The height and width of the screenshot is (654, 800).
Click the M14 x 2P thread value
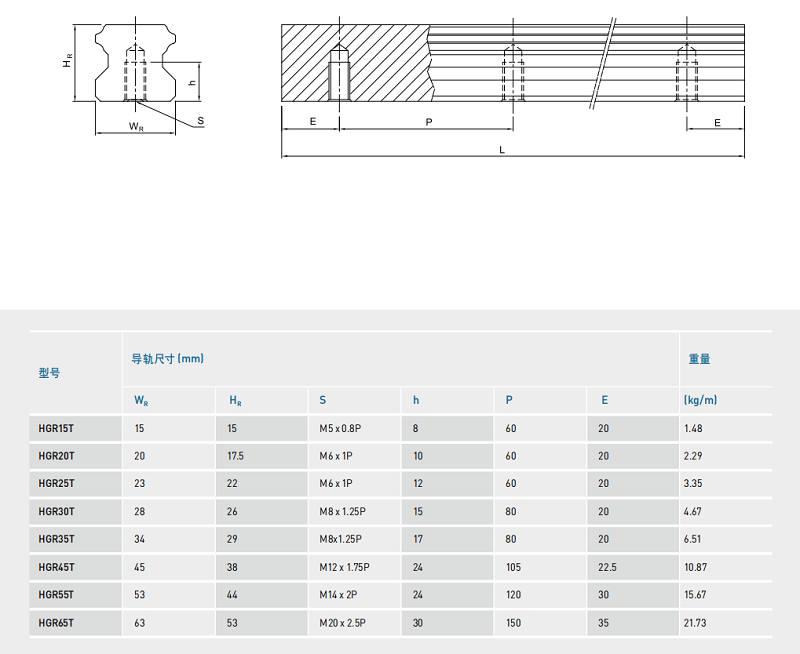338,594
